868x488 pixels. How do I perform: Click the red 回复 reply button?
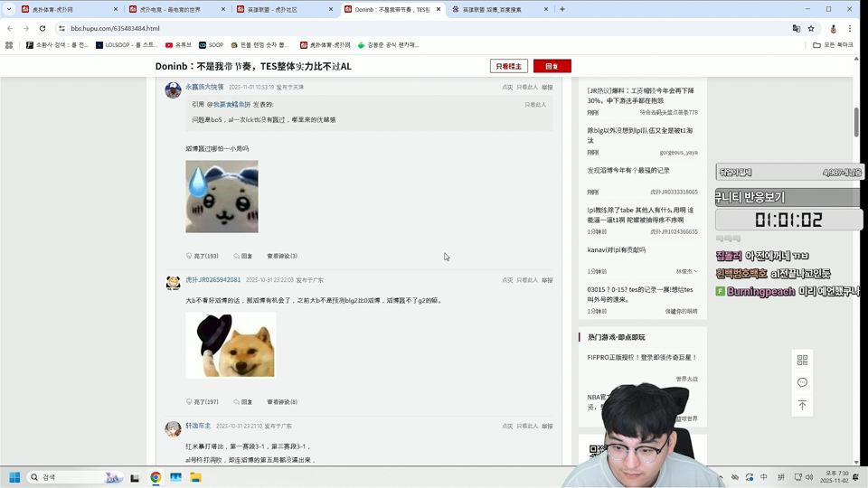pos(552,66)
